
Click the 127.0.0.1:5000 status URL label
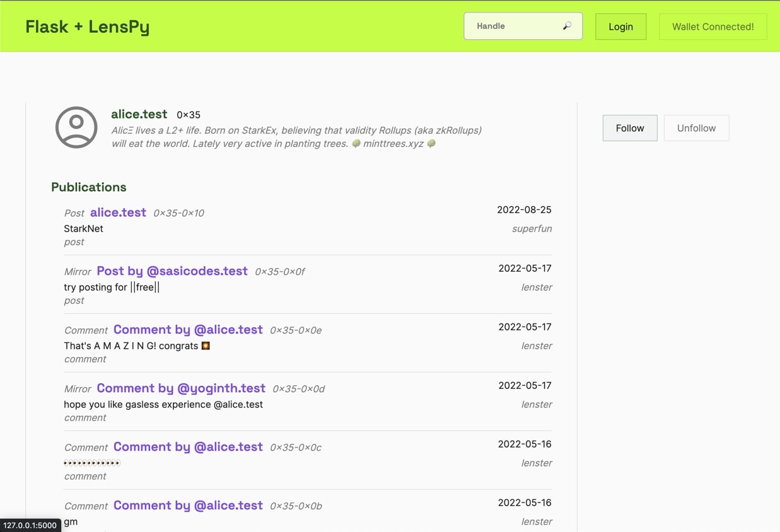[30, 525]
